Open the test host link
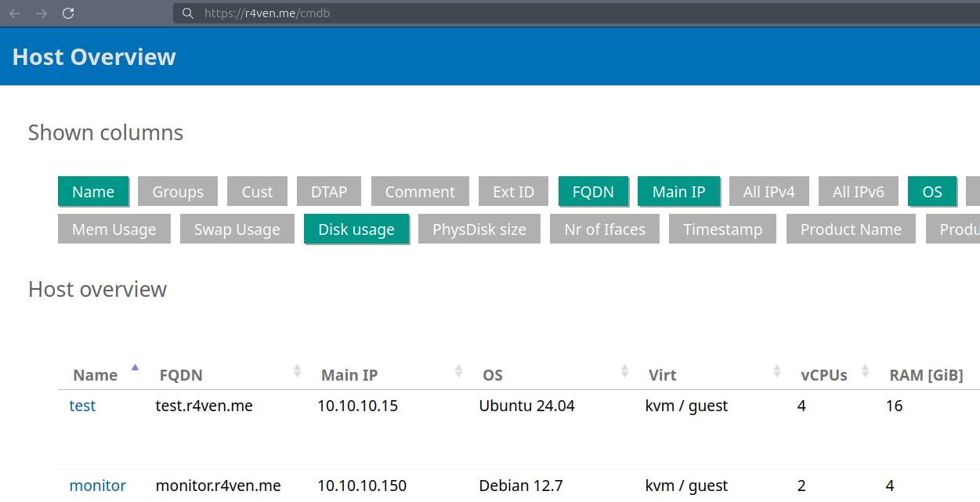The height and width of the screenshot is (502, 980). coord(83,406)
